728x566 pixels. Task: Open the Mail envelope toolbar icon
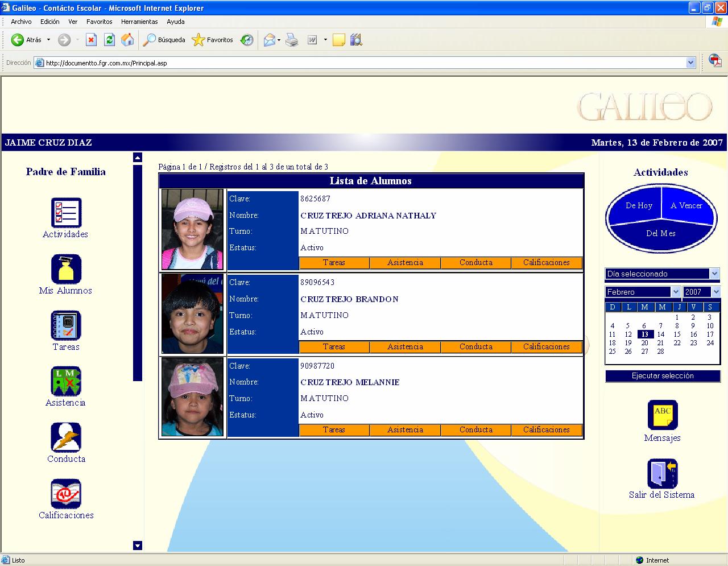tap(270, 40)
